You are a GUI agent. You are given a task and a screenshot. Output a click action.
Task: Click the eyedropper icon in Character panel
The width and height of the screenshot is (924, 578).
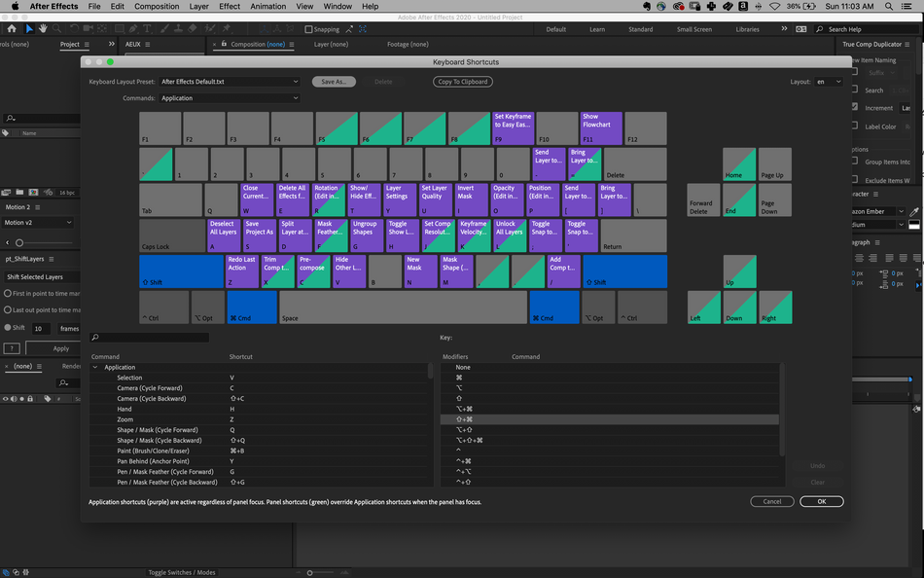(x=914, y=211)
